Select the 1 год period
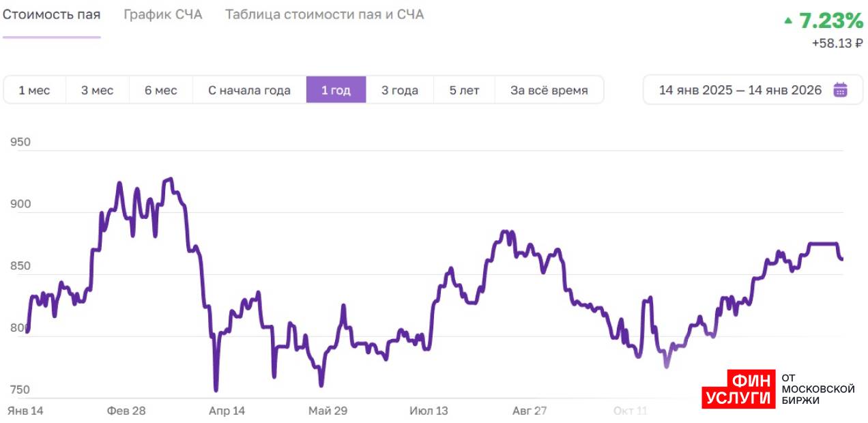Image resolution: width=868 pixels, height=423 pixels. 336,90
